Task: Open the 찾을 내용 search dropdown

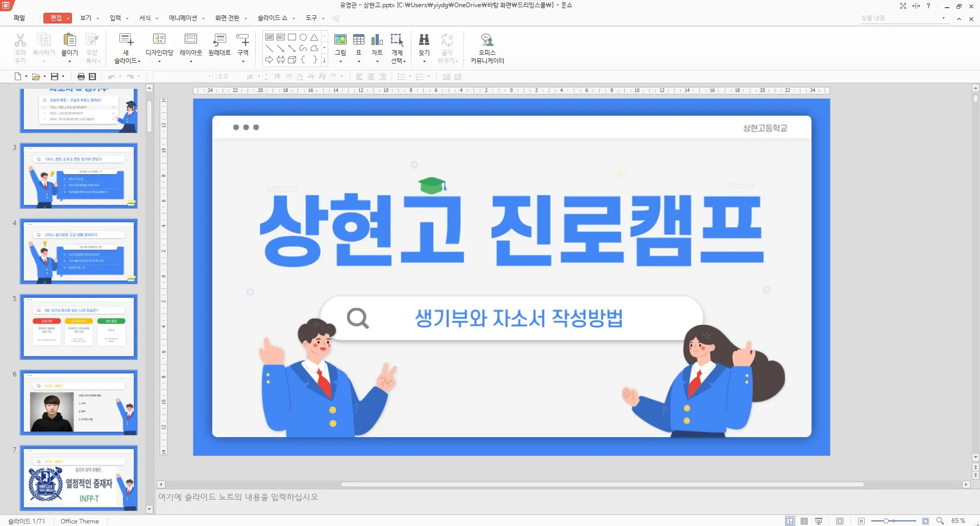Action: (x=942, y=18)
